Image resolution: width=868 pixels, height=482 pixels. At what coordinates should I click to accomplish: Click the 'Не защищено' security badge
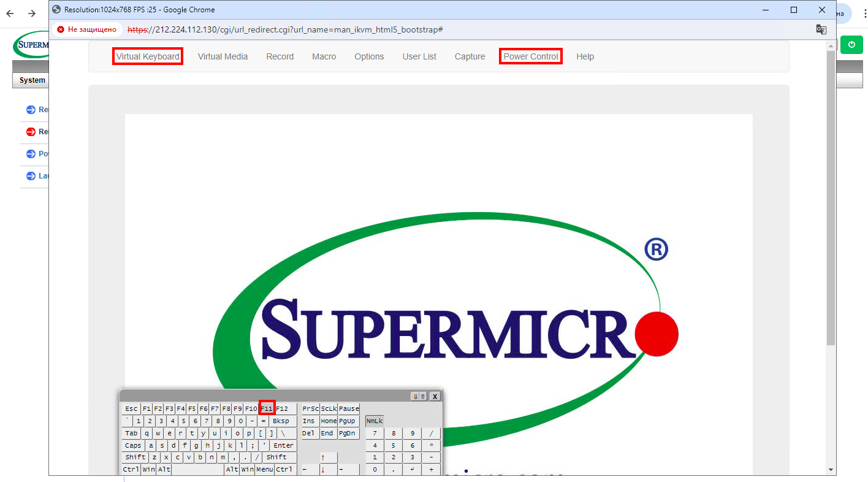[x=86, y=29]
